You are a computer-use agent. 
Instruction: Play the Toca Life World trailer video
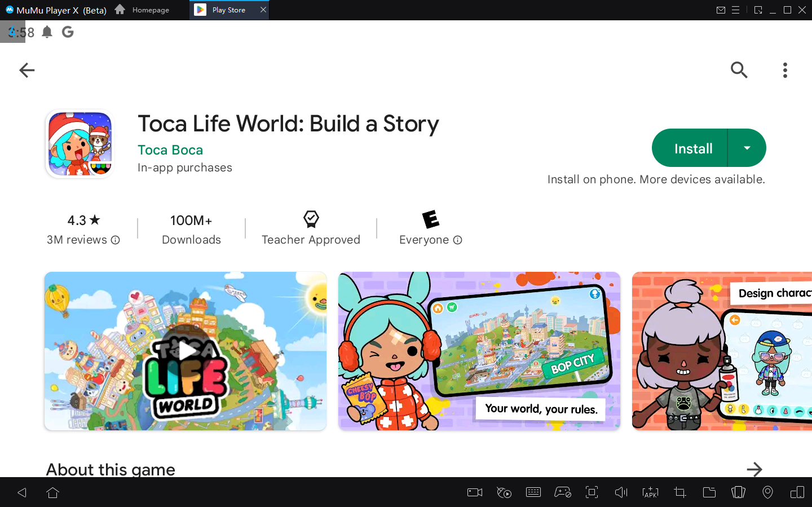click(186, 351)
